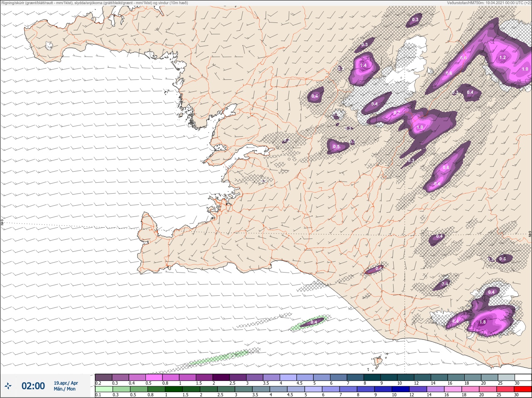The image size is (532, 398).
Task: Select the pale green '0.1' bottom legend swatch
Action: 103,389
